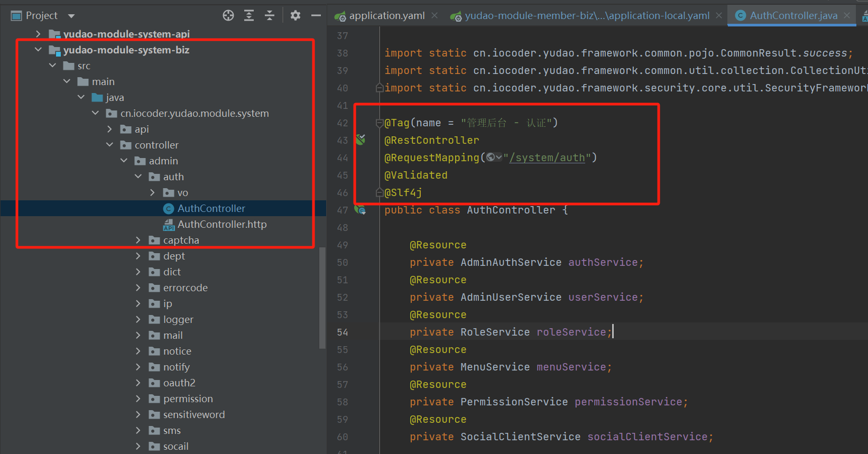Click the AuthController.java tab class icon
Viewport: 868px width, 454px height.
click(741, 16)
